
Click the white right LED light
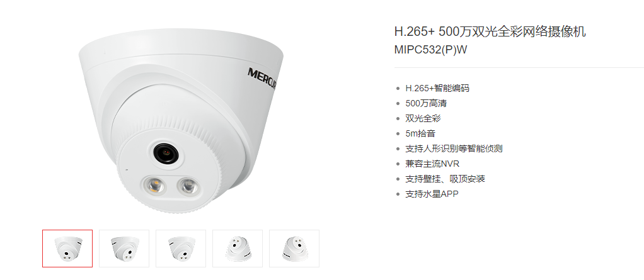(187, 185)
